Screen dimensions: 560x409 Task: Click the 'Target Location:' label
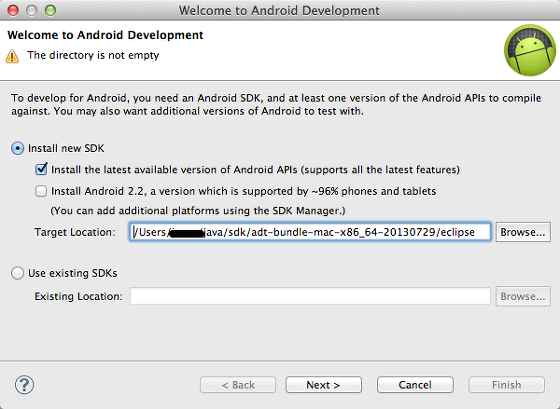tap(75, 232)
